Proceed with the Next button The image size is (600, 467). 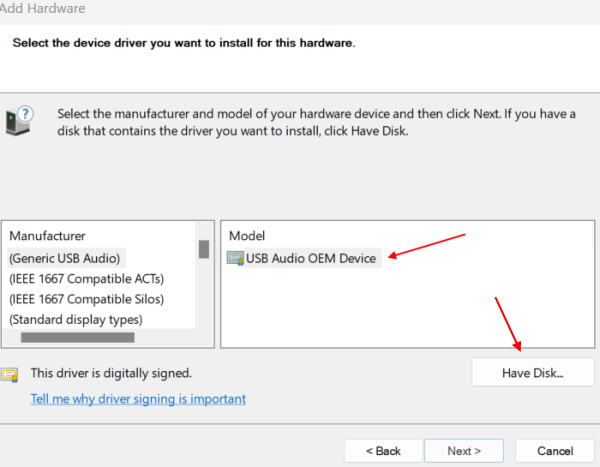click(464, 451)
